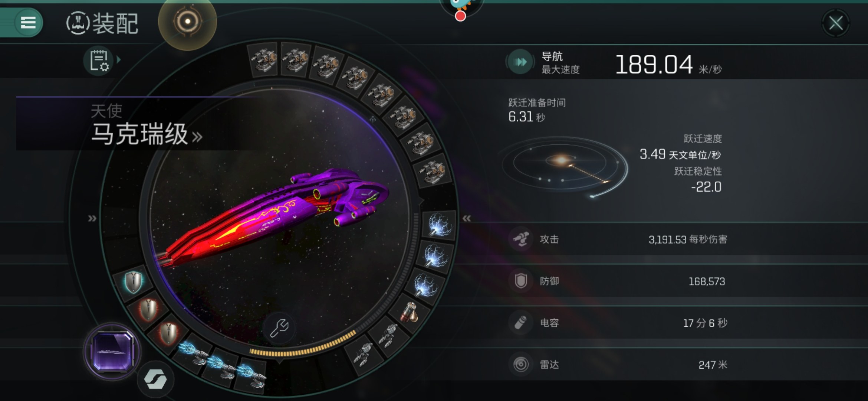868x401 pixels.
Task: Toggle the navigation fast-forward icon
Action: coord(520,62)
